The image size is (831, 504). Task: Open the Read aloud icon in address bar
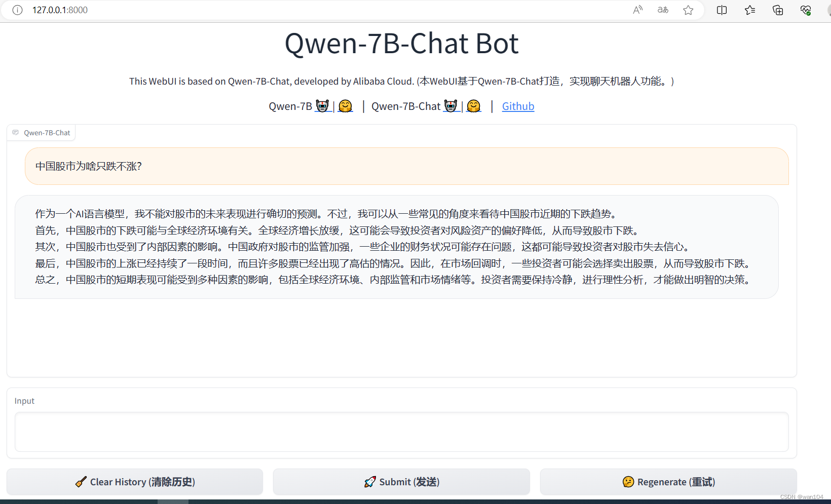pos(638,10)
